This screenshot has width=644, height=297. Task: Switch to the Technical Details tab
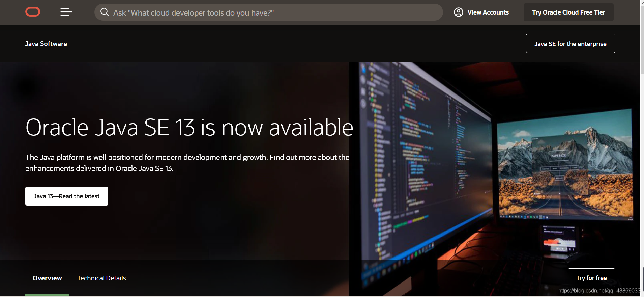coord(101,278)
